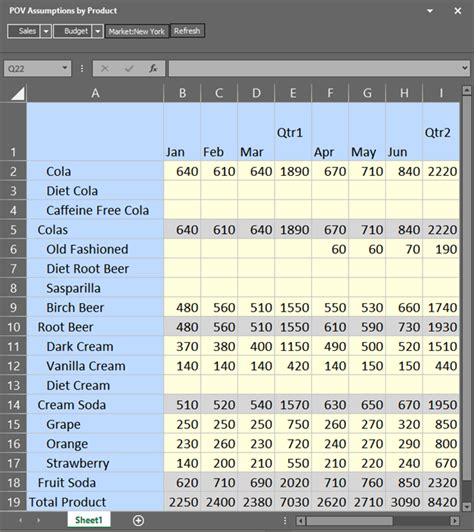Click the horizontal scrollbar left arrow

[301, 520]
